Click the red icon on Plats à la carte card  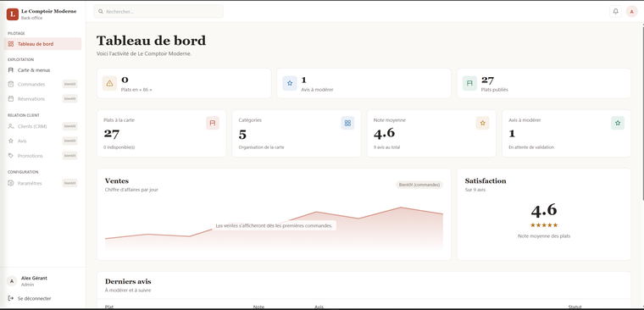click(213, 123)
